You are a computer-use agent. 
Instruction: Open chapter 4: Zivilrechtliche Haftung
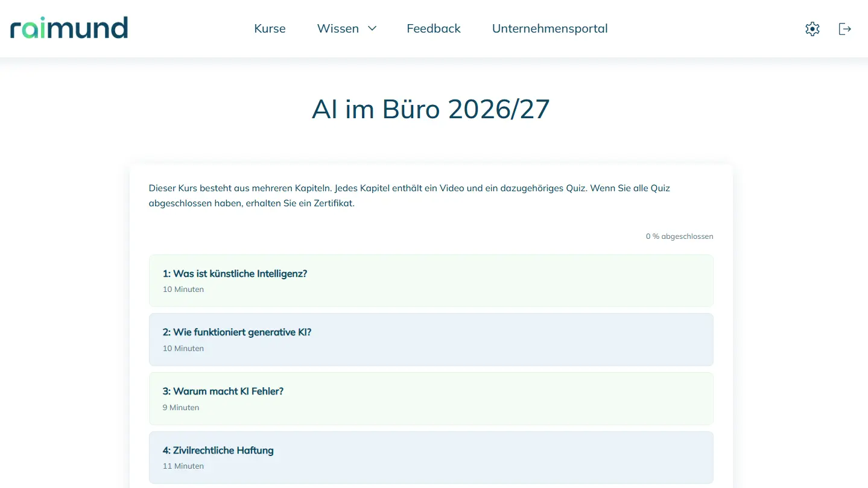click(x=431, y=457)
